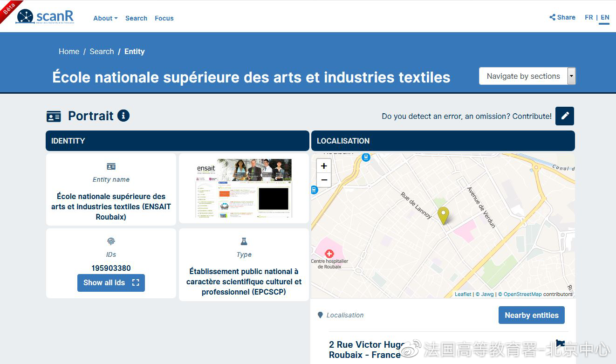
Task: Show Nearby entities
Action: [x=532, y=315]
